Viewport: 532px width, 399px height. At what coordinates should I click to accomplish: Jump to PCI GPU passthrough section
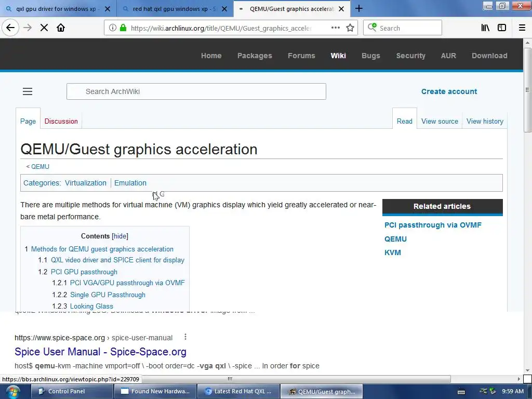pyautogui.click(x=84, y=272)
